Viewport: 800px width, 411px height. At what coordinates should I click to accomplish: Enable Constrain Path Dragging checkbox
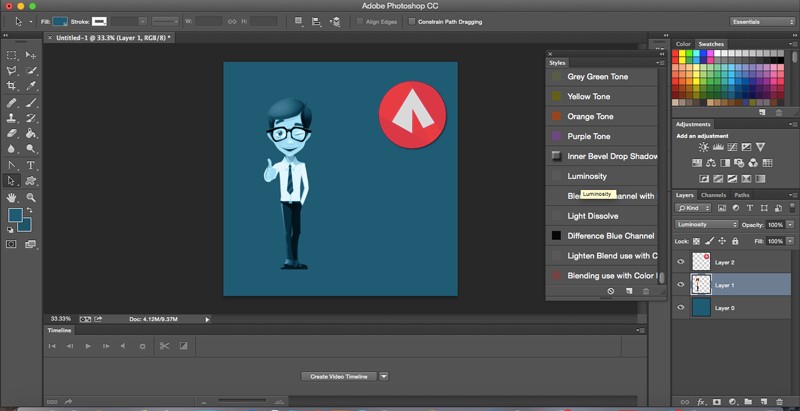pos(412,22)
